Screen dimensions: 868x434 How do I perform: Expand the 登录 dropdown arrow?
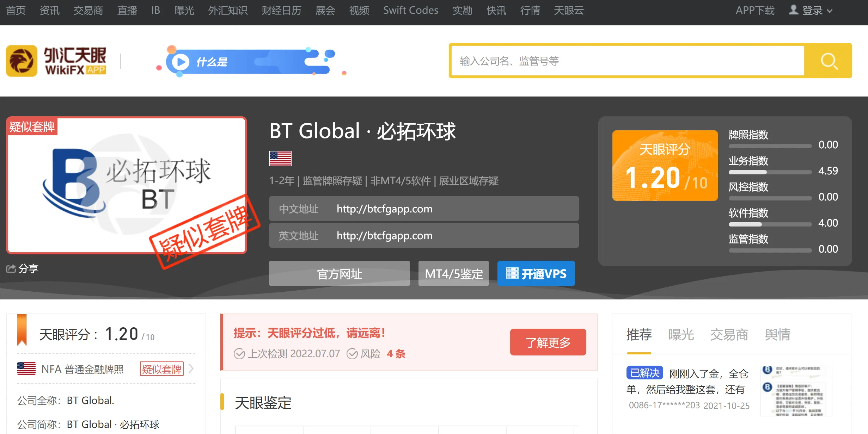830,11
